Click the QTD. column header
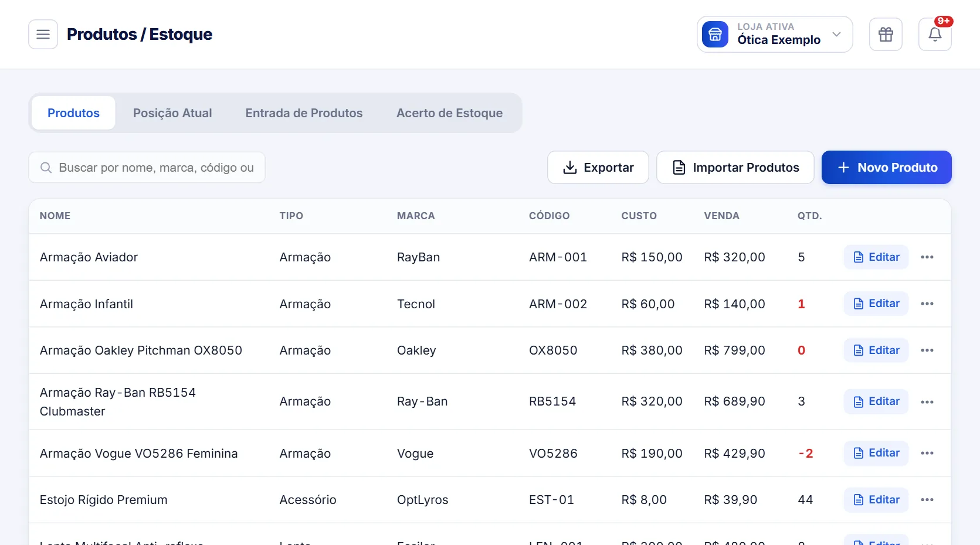Screen dimensions: 980x545 [810, 216]
